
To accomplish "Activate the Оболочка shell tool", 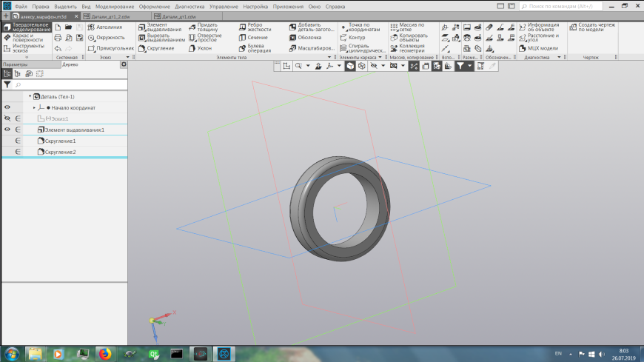I will tap(309, 37).
